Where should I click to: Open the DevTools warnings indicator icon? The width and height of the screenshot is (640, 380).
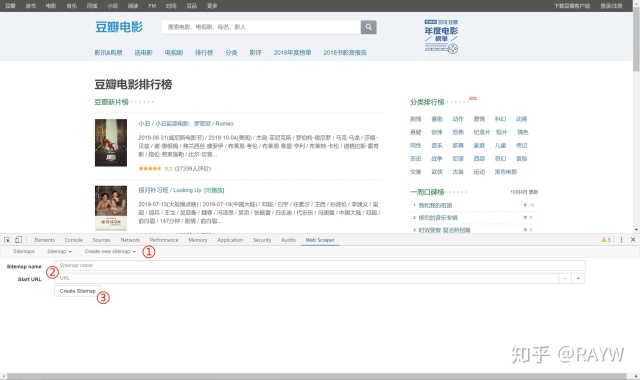(x=606, y=240)
